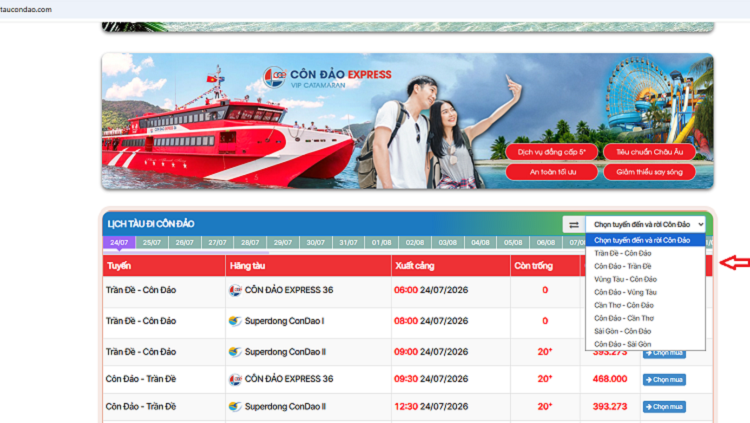Click the Xuất cảng column header
The width and height of the screenshot is (750, 423).
(x=451, y=266)
